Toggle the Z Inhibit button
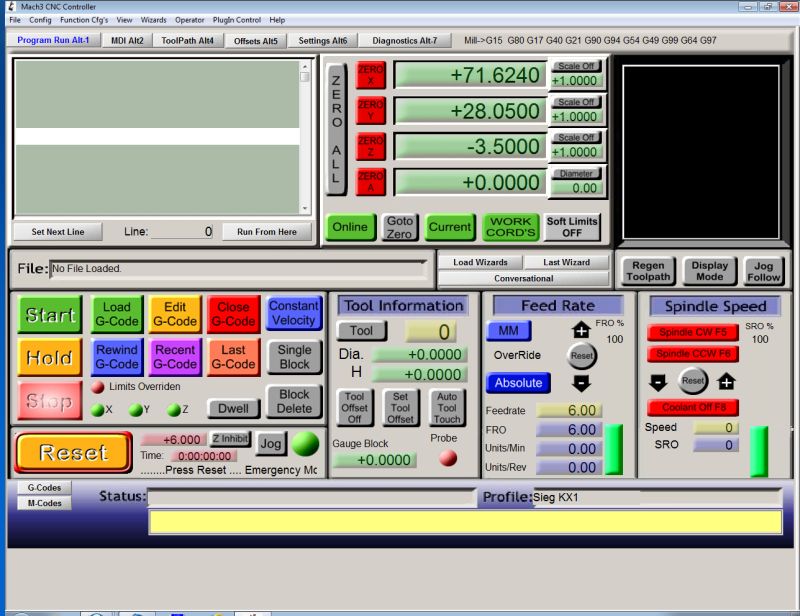Image resolution: width=800 pixels, height=616 pixels. click(229, 439)
